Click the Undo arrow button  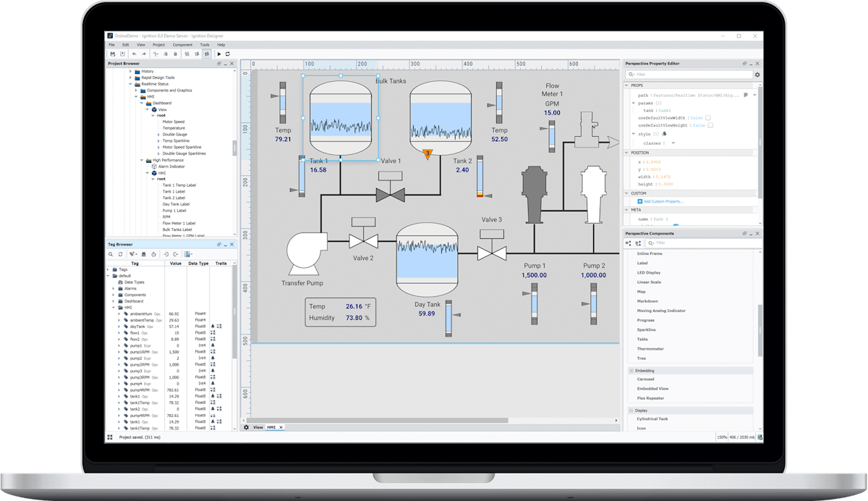135,53
